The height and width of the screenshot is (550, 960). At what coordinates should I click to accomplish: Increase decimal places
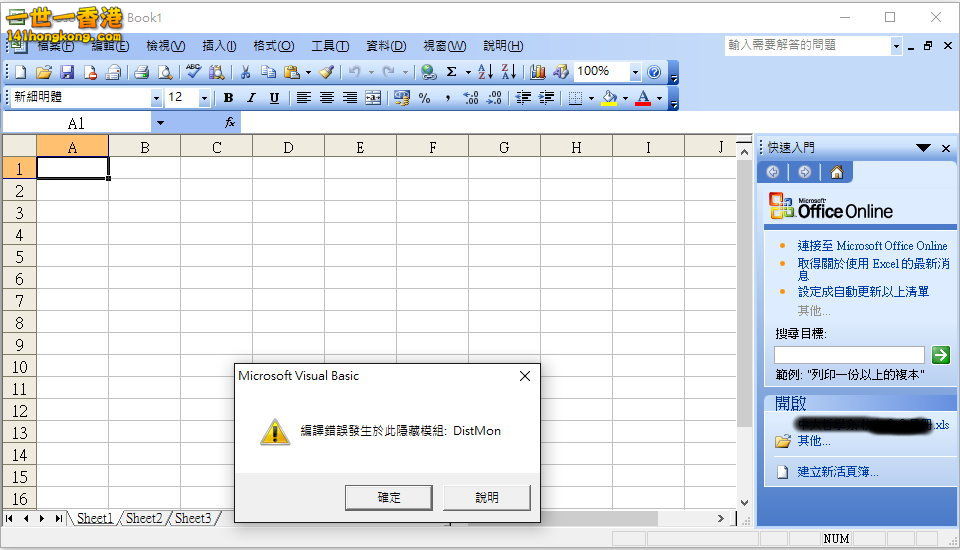(x=471, y=98)
